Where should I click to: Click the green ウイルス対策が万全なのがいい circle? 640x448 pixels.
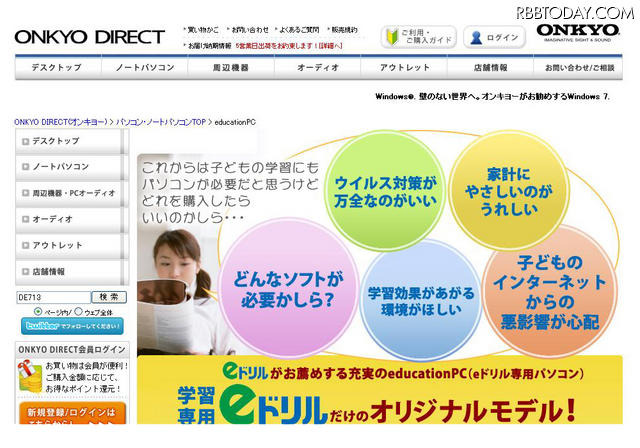(385, 190)
